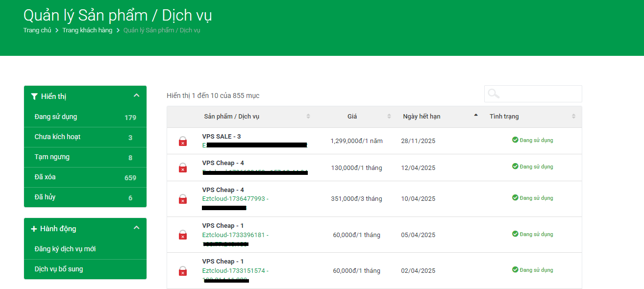This screenshot has height=289, width=644.
Task: Click the funnel icon beside Hiển thị
Action: [34, 96]
